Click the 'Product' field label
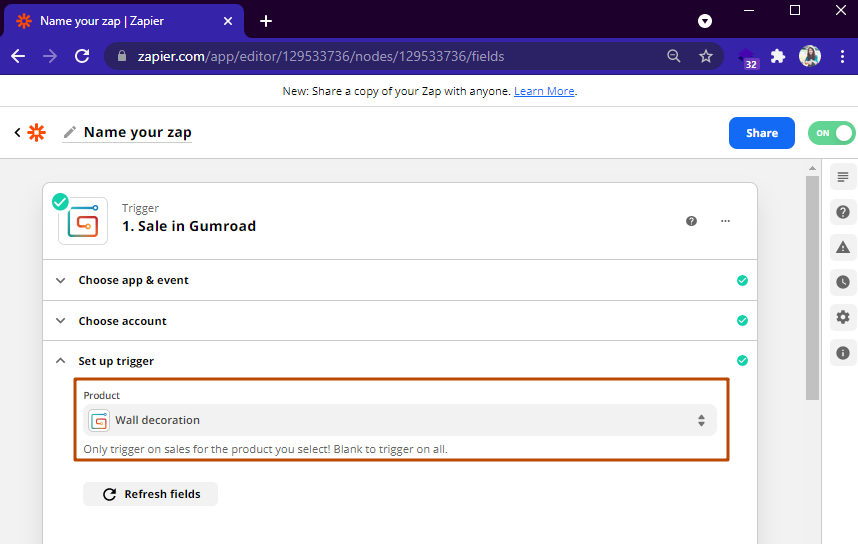Viewport: 858px width, 544px height. click(102, 395)
